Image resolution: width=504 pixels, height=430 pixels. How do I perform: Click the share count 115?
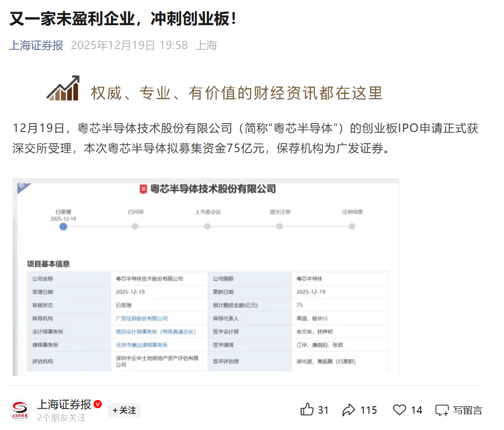click(x=368, y=410)
